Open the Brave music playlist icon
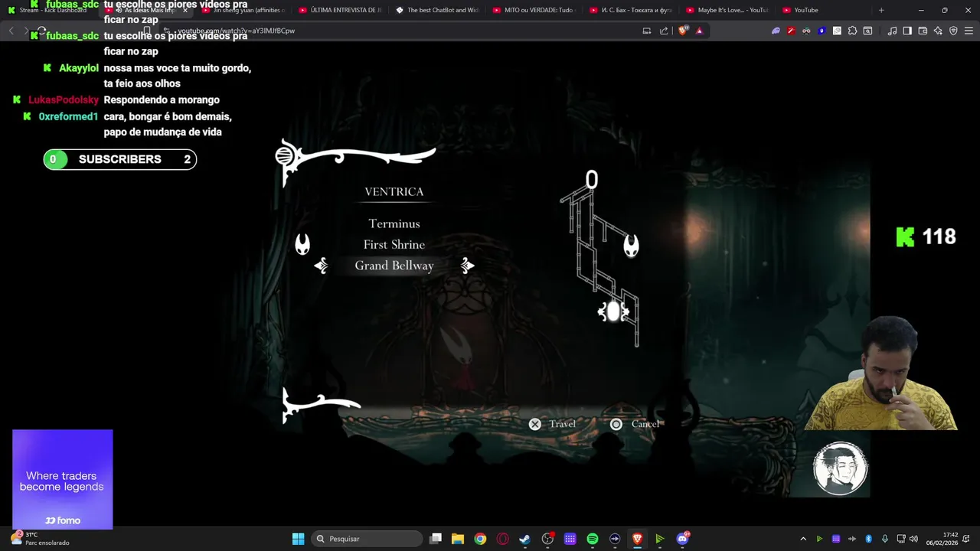This screenshot has height=551, width=980. [x=892, y=31]
